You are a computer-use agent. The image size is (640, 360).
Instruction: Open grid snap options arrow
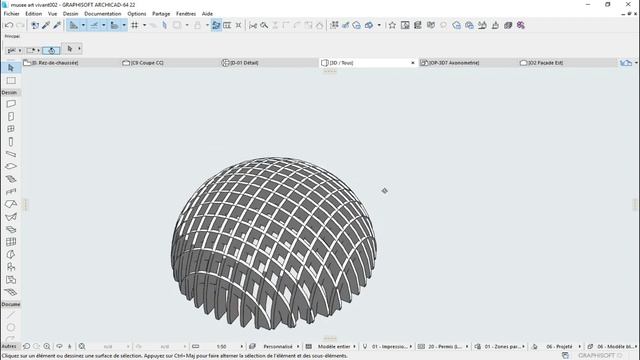click(x=144, y=25)
